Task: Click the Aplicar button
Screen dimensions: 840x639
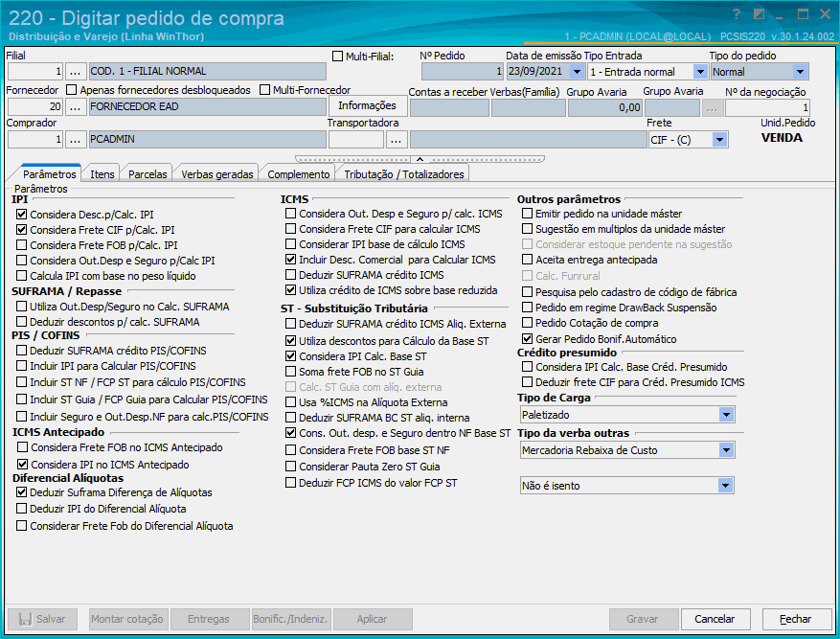Action: click(372, 619)
